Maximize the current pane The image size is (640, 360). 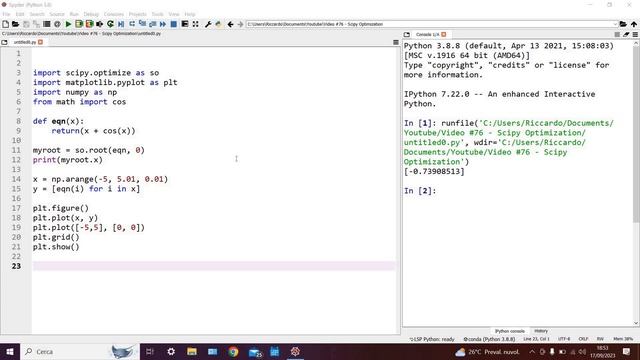[185, 24]
